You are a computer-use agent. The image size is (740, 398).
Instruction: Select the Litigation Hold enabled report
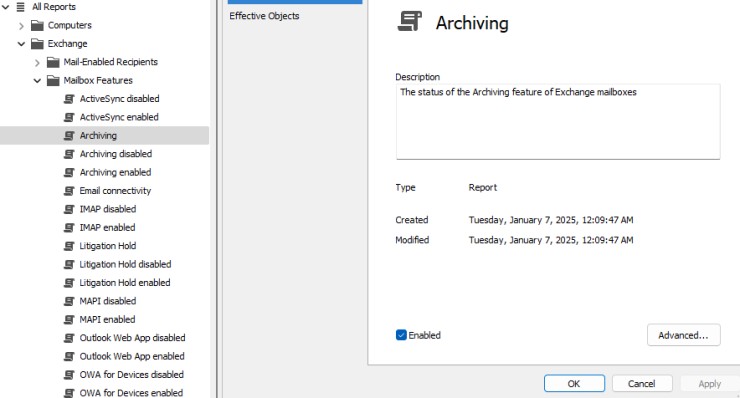point(125,283)
